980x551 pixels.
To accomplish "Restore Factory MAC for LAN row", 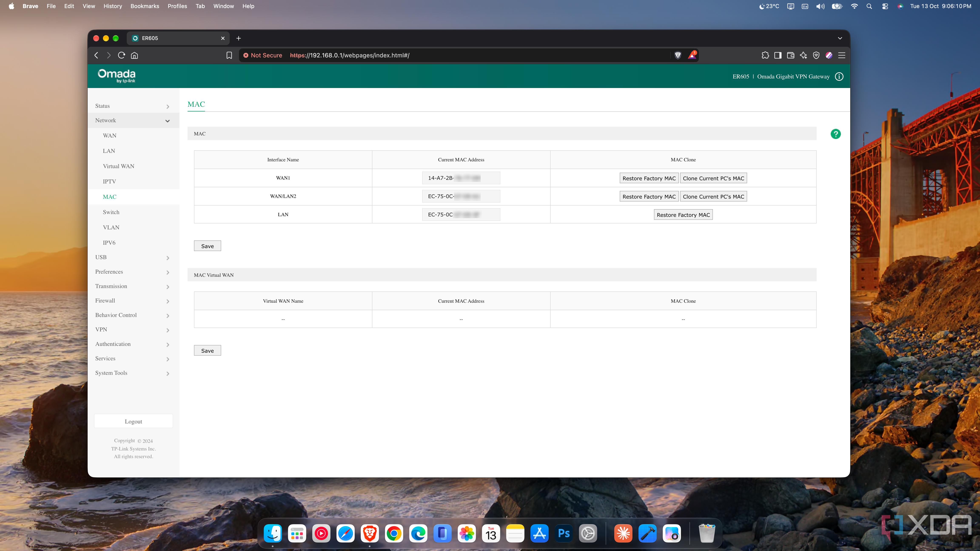I will (683, 214).
